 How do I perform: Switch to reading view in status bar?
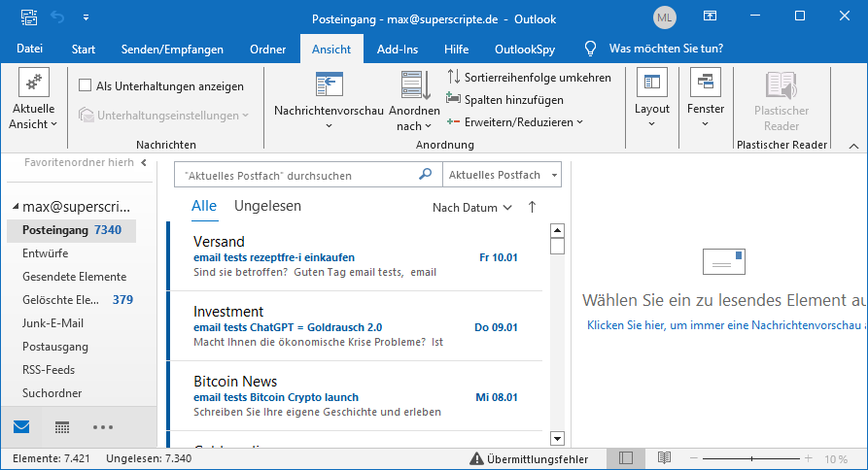pos(664,458)
